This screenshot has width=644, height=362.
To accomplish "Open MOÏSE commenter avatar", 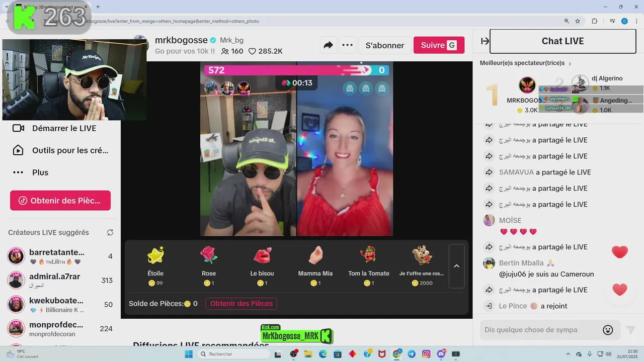I will (x=489, y=220).
